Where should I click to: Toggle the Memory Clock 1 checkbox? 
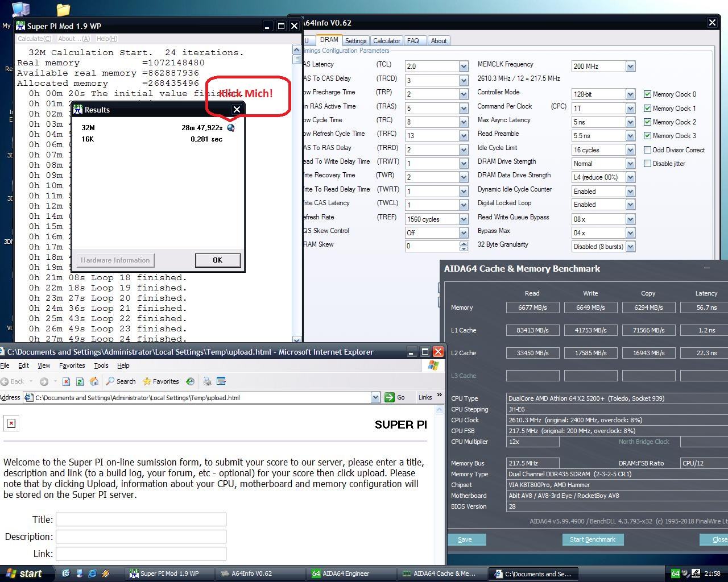click(x=647, y=108)
